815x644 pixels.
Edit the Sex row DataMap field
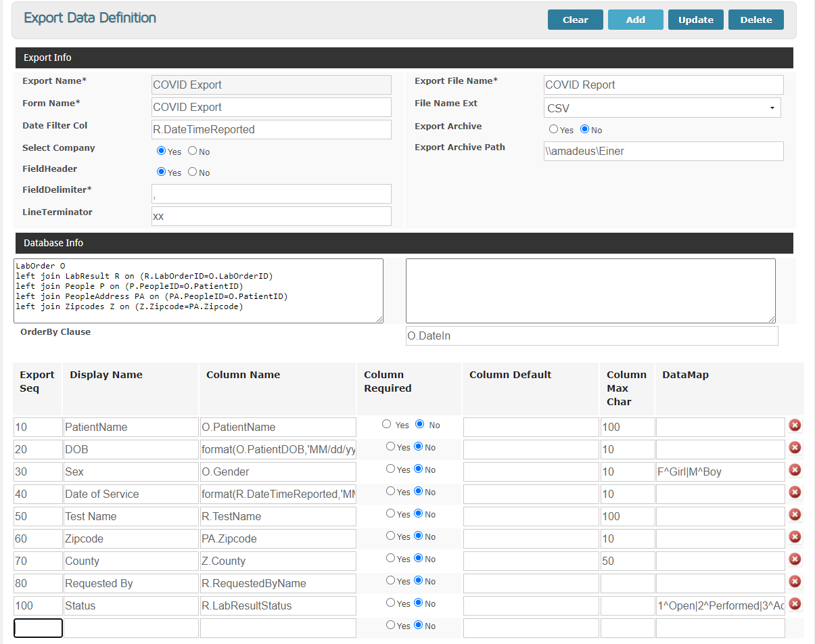click(720, 471)
